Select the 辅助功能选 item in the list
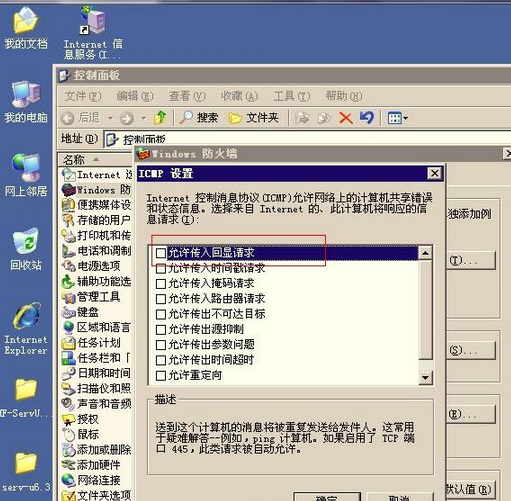Screen dimensions: 511x501 (x=97, y=281)
